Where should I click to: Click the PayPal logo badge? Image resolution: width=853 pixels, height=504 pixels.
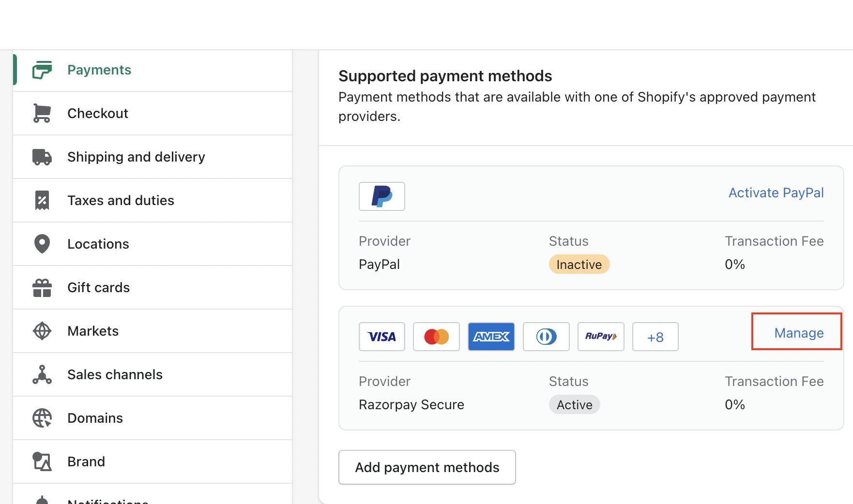(381, 196)
